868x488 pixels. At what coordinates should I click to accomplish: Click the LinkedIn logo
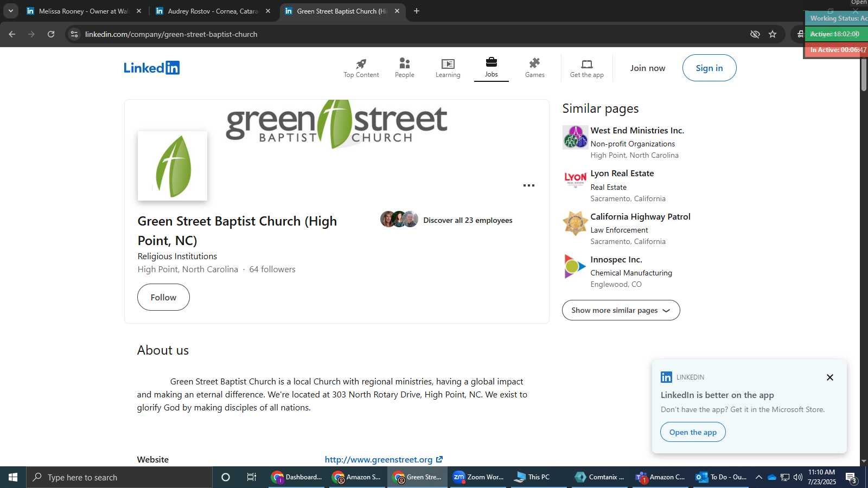tap(151, 68)
